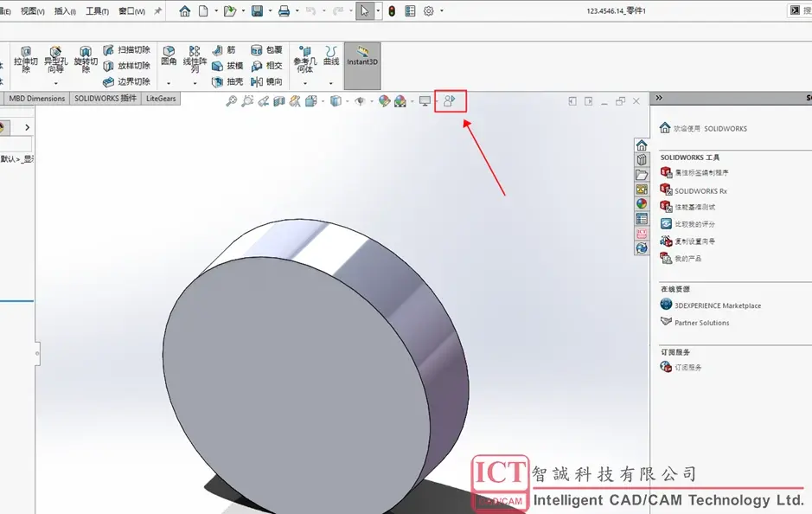Click 拉伸切除 extruded cut tool
812x514 pixels.
click(x=25, y=60)
